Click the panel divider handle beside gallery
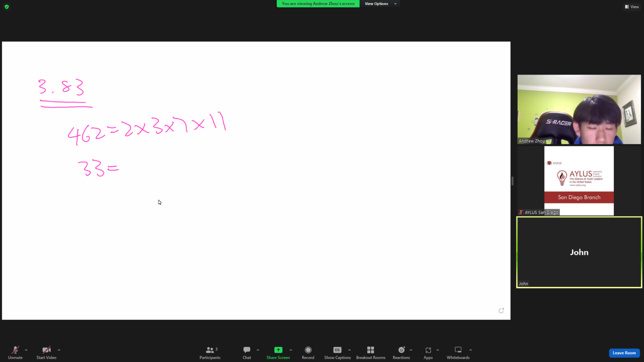The image size is (644, 362). coord(512,181)
